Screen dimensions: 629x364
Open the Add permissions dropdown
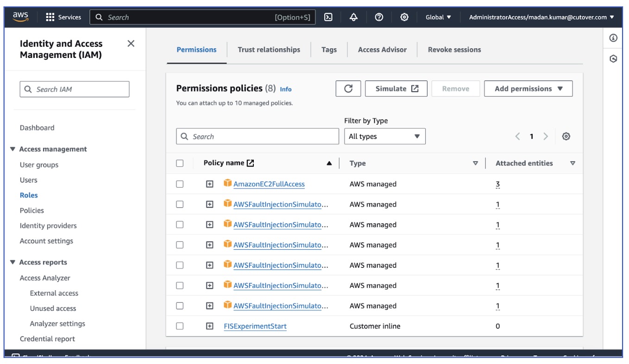528,88
